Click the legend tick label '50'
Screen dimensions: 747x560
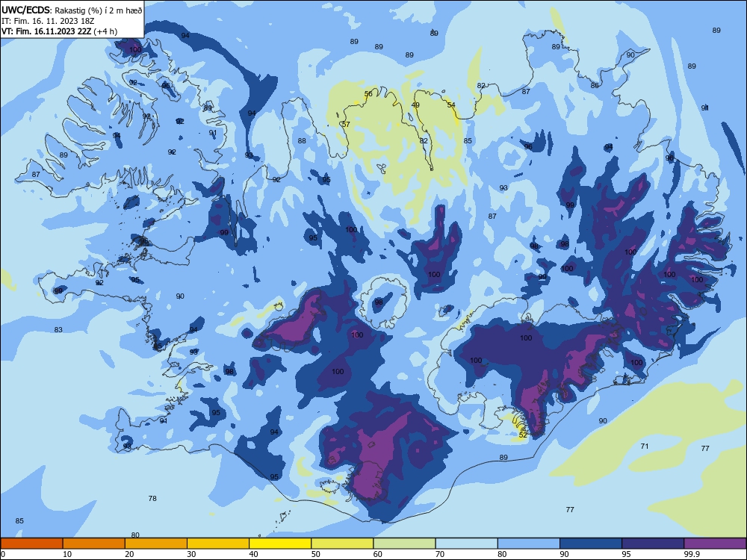click(x=315, y=554)
